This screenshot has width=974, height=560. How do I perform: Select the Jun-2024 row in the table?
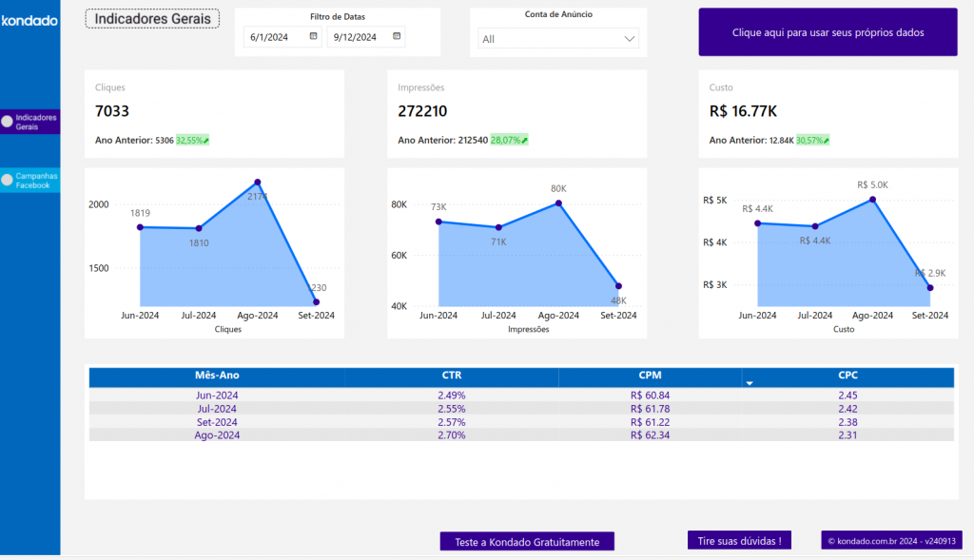point(217,396)
